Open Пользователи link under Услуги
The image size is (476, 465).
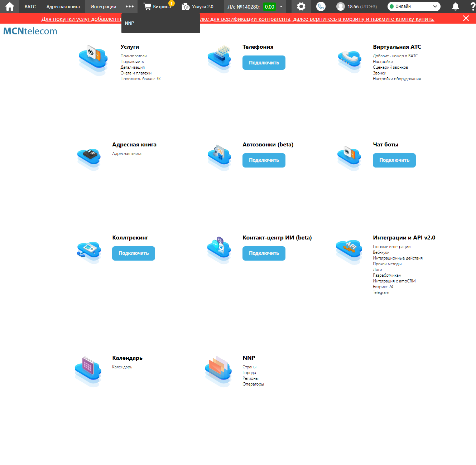[x=134, y=56]
